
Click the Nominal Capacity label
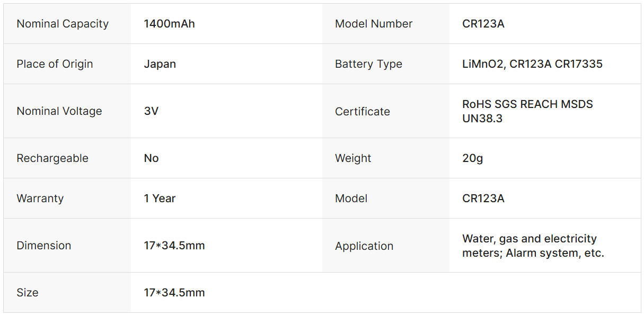(x=63, y=24)
